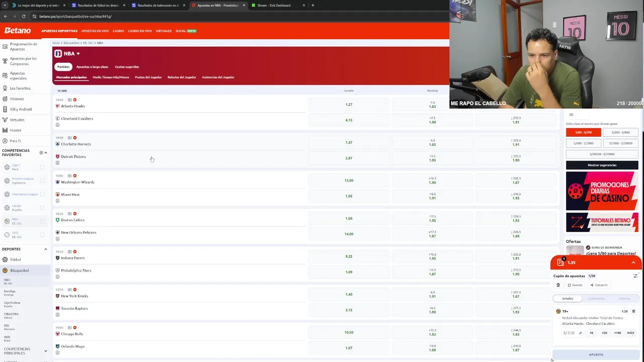Set stake with MÁX button
The width and height of the screenshot is (644, 362).
coord(630,333)
